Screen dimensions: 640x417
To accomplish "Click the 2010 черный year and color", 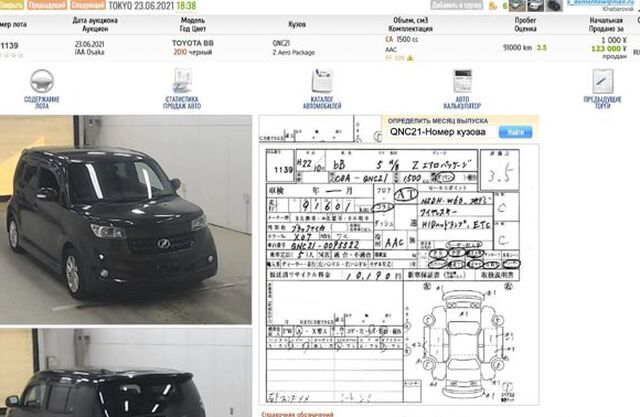I will click(193, 52).
